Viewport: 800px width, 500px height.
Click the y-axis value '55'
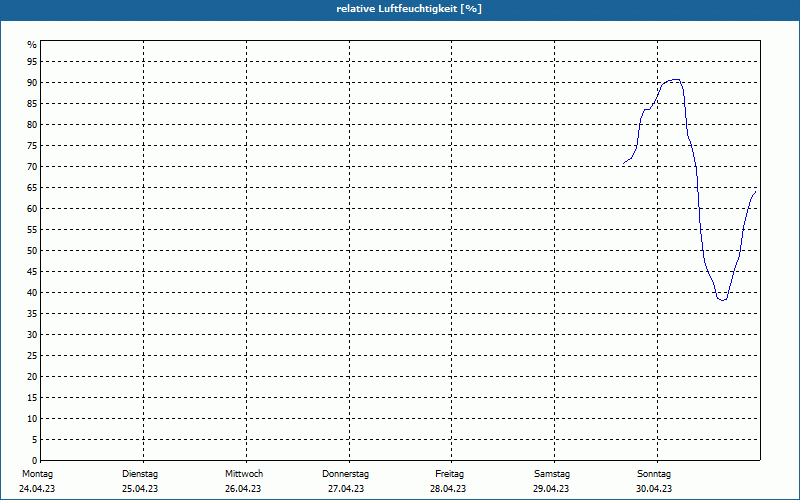click(32, 230)
